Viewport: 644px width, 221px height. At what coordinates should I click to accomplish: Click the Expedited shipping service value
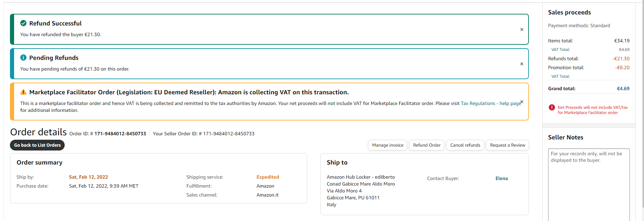268,177
